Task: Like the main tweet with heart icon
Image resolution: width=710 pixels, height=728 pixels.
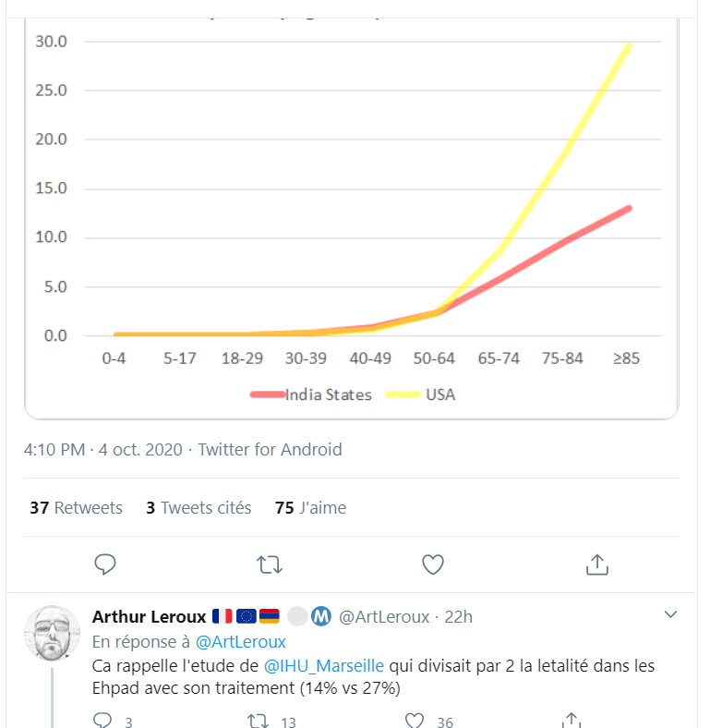Action: coord(432,564)
